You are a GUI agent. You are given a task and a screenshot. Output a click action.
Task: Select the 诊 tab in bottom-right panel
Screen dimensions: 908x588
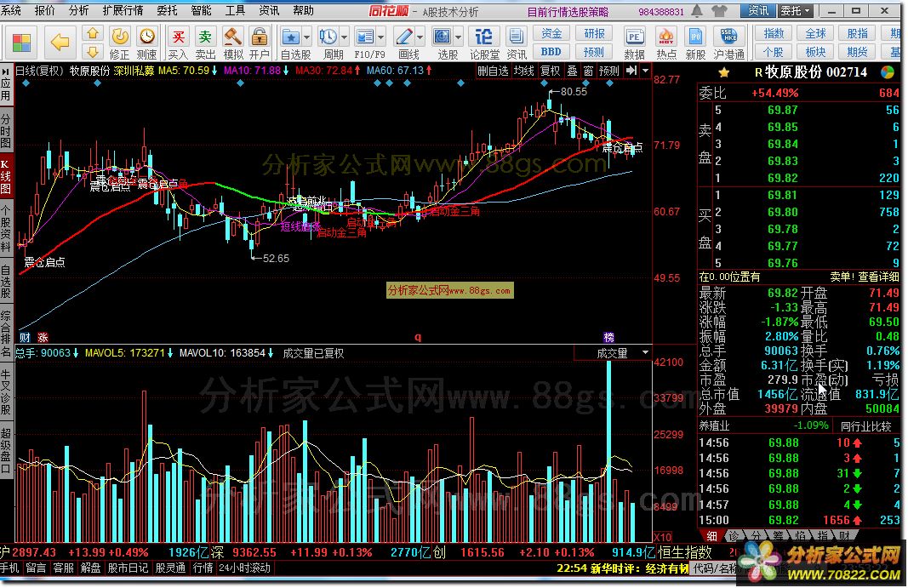[x=734, y=536]
